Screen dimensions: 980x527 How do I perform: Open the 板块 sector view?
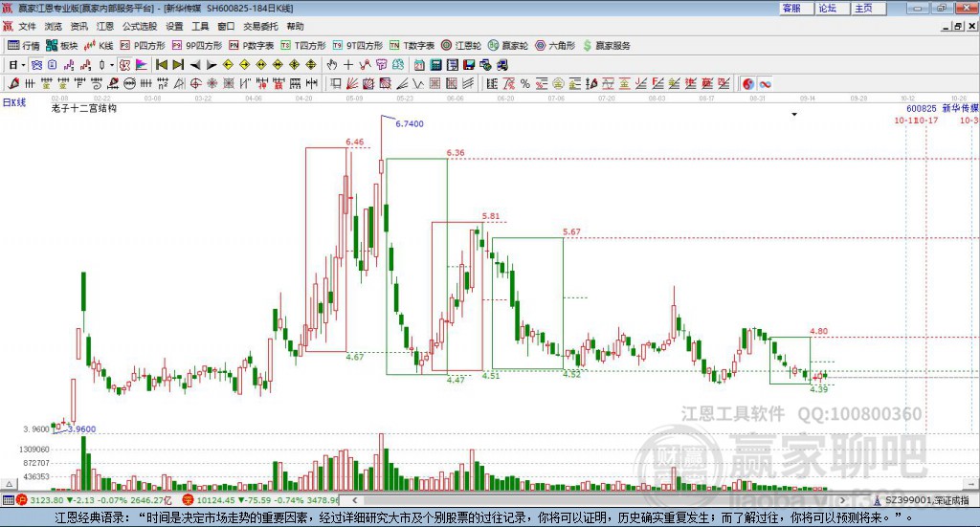[x=61, y=46]
